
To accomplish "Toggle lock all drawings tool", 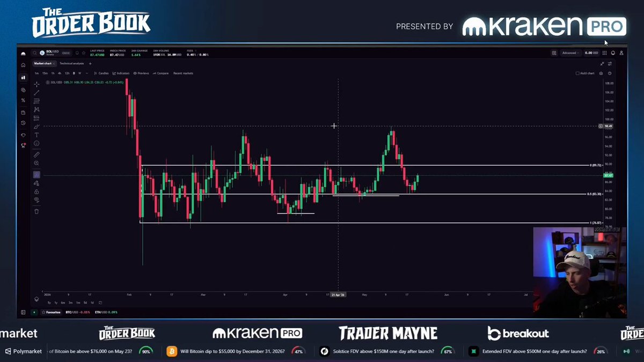I will pos(36,191).
